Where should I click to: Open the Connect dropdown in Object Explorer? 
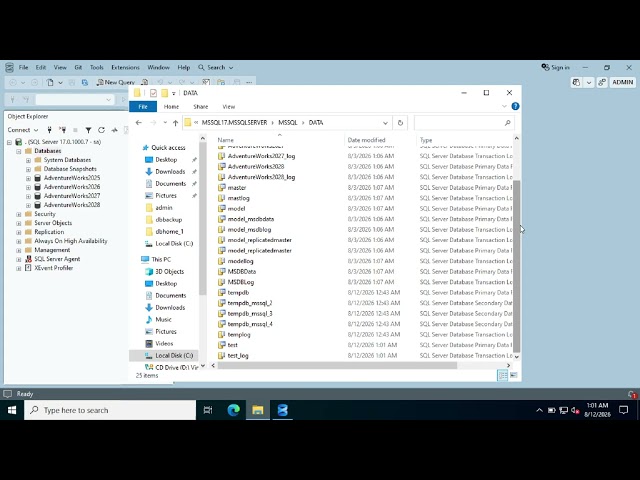tap(23, 130)
